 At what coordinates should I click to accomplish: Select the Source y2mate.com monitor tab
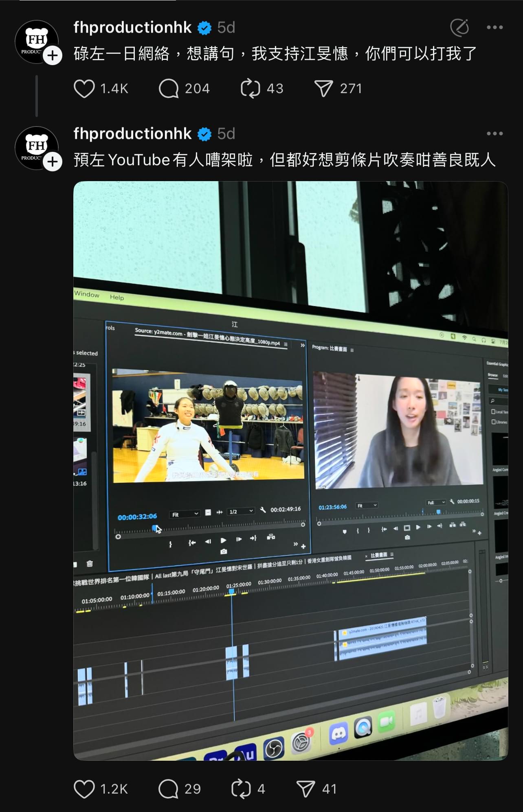(x=207, y=337)
